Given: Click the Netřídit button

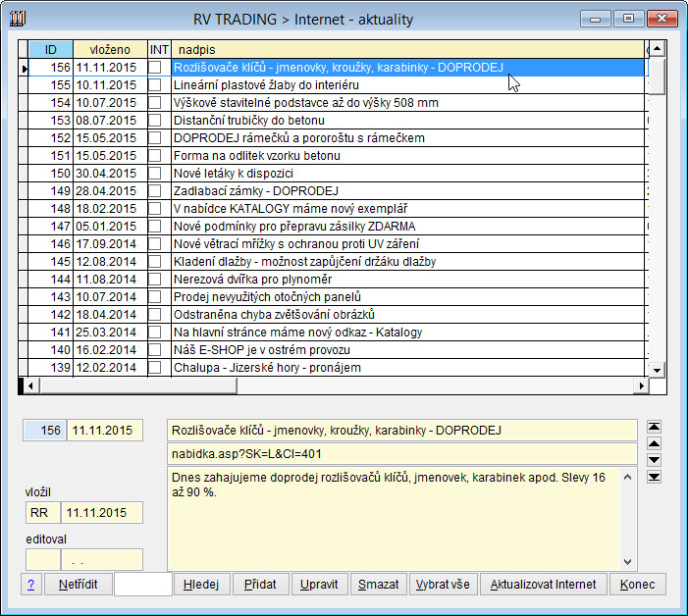Looking at the screenshot, I should [79, 584].
